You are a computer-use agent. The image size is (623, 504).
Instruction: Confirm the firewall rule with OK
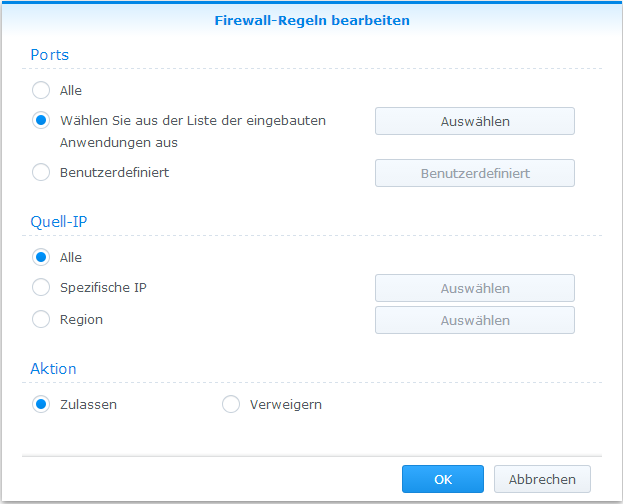[443, 479]
